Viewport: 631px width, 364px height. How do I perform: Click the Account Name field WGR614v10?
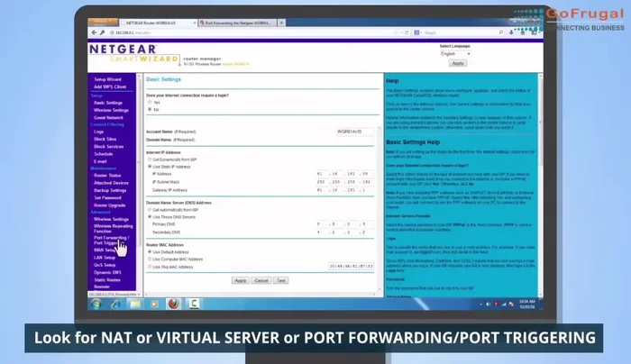pos(354,132)
